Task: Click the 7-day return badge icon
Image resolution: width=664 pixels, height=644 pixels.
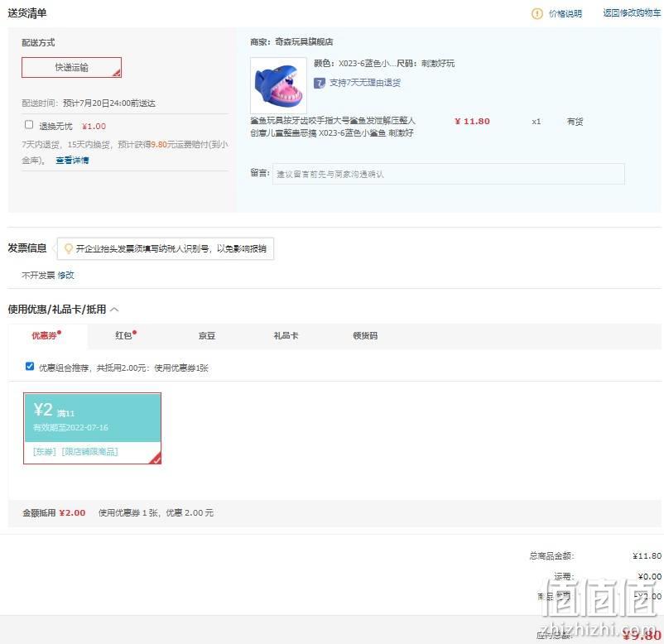Action: [x=320, y=83]
